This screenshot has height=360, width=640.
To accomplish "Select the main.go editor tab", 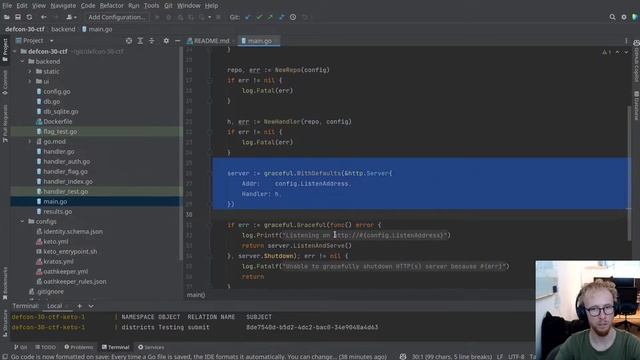I will tap(259, 41).
